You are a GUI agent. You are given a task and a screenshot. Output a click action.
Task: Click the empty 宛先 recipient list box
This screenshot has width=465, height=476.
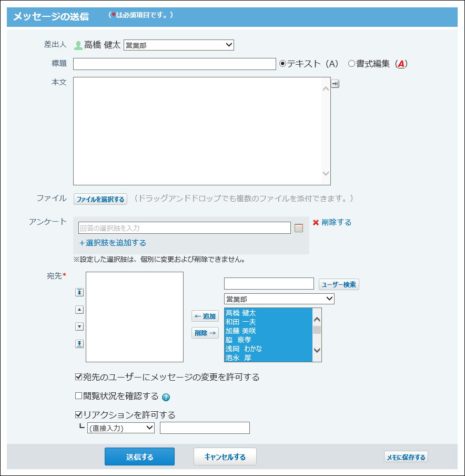coord(135,316)
